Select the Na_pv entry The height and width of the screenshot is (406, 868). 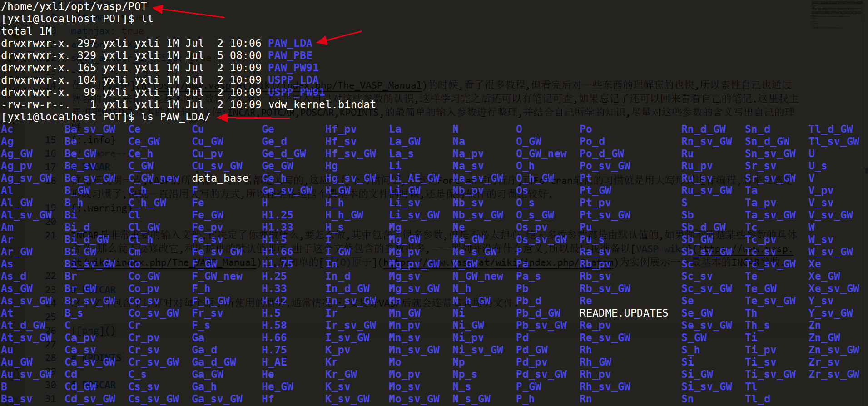468,153
